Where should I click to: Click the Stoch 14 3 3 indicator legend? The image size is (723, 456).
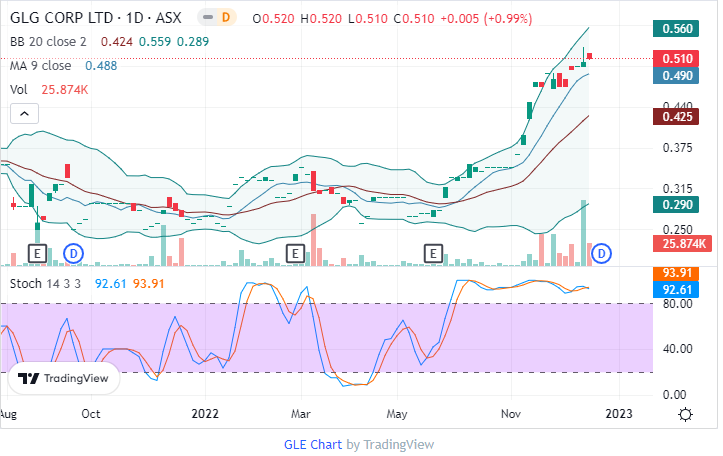tap(47, 284)
